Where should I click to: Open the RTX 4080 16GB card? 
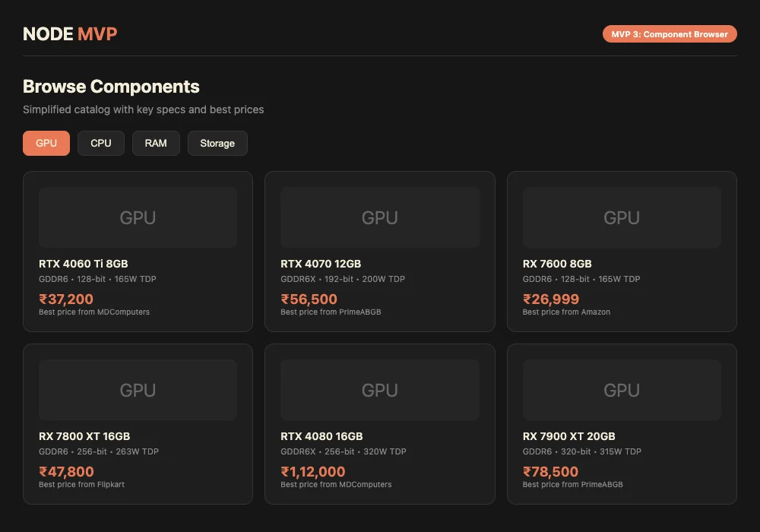click(379, 424)
